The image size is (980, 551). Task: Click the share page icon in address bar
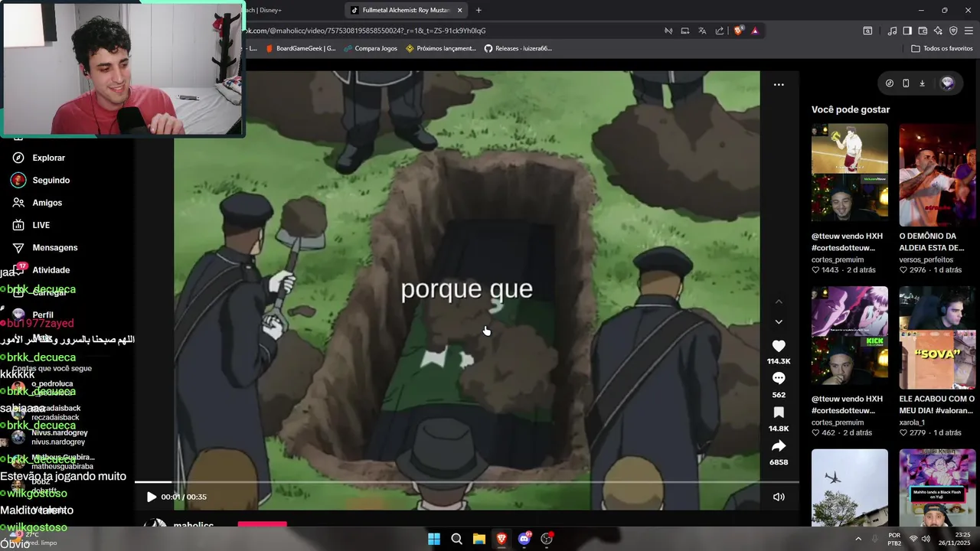pos(720,31)
